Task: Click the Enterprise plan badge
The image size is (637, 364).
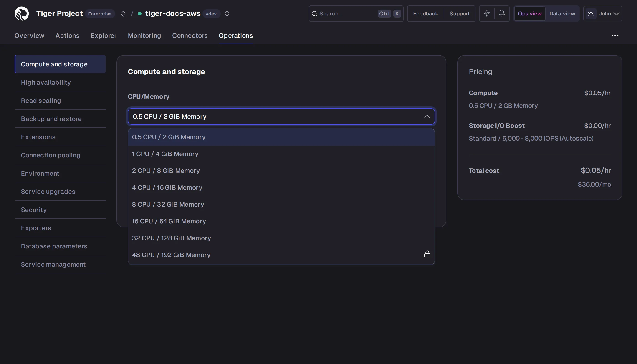Action: [100, 14]
